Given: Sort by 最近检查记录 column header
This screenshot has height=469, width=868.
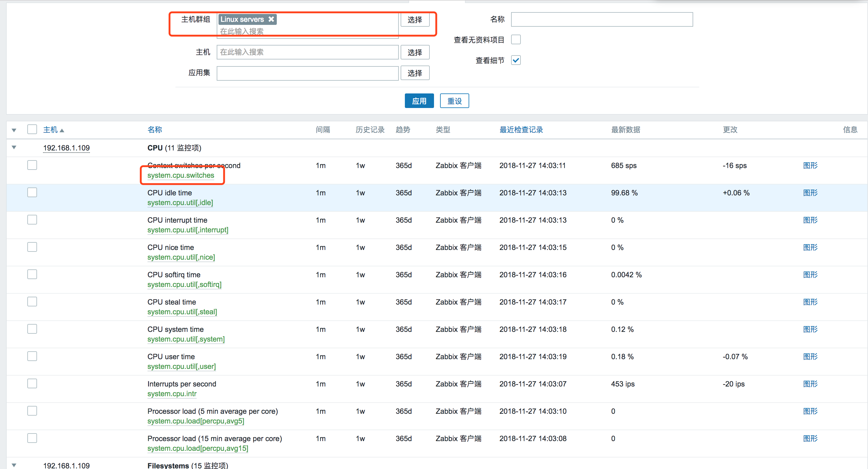Looking at the screenshot, I should click(521, 130).
